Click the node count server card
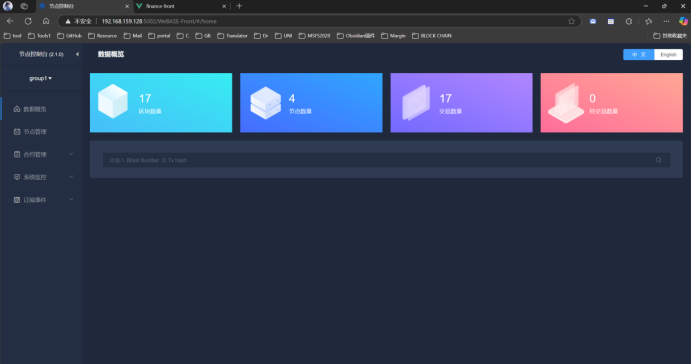The width and height of the screenshot is (691, 364). click(x=311, y=103)
